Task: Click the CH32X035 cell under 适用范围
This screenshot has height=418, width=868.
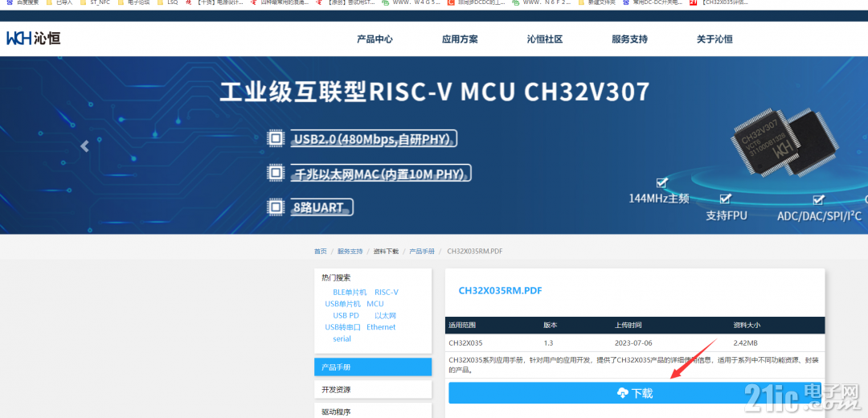Action: [x=465, y=342]
